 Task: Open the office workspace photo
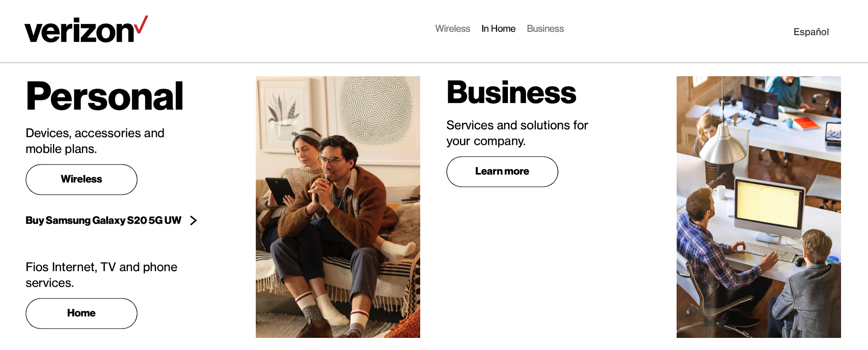(x=759, y=207)
